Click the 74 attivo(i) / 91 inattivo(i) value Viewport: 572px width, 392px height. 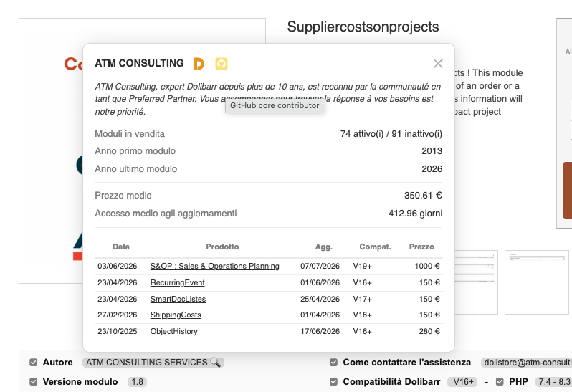click(391, 134)
